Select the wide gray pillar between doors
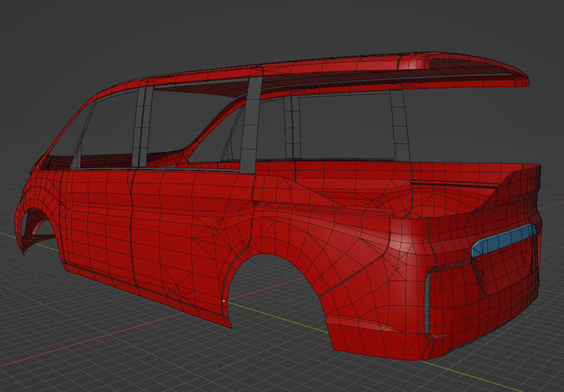The height and width of the screenshot is (392, 564). [x=251, y=125]
